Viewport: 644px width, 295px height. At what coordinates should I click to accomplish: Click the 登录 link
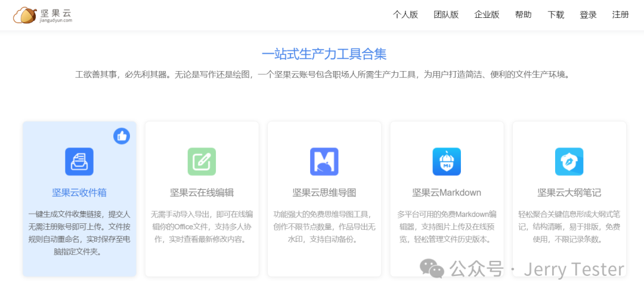[x=588, y=15]
